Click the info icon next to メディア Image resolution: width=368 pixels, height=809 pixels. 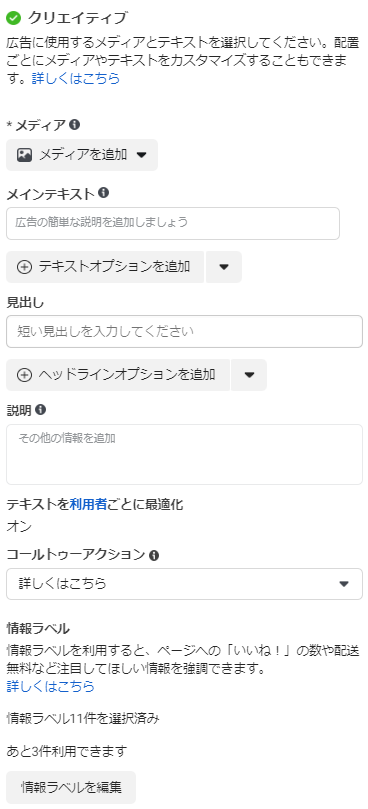click(x=75, y=124)
